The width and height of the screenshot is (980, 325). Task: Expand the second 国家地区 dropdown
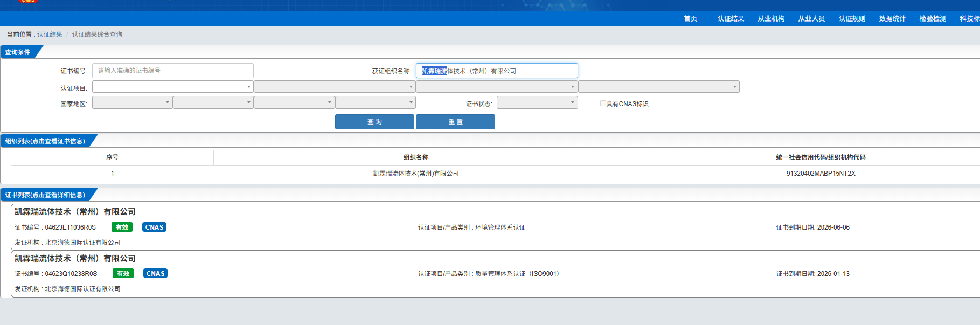213,102
